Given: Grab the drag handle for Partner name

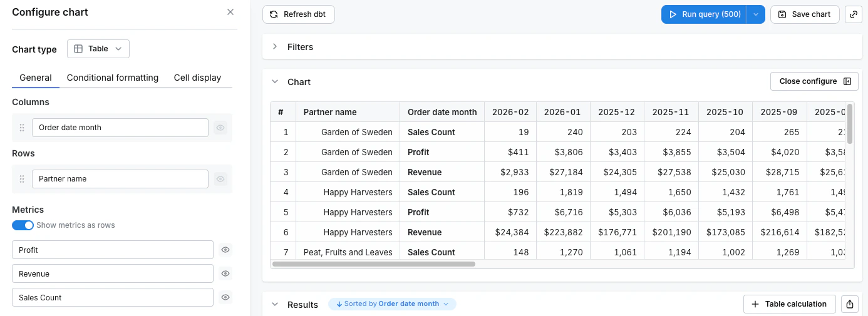Looking at the screenshot, I should tap(22, 179).
